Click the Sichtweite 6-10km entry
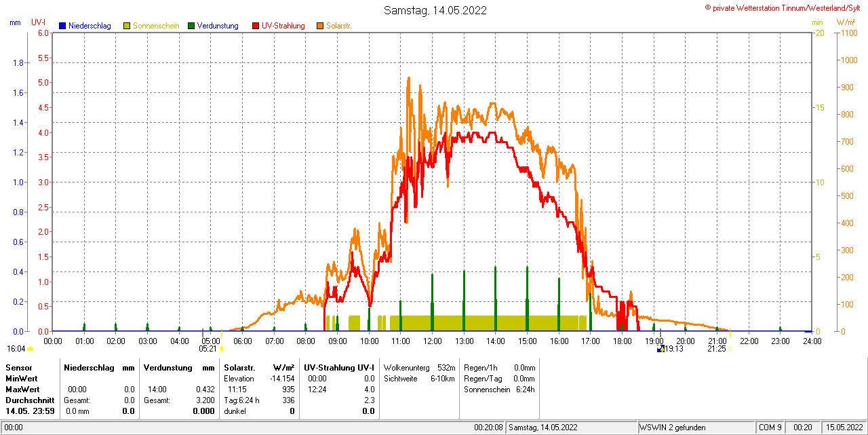868x435 pixels. 419,378
